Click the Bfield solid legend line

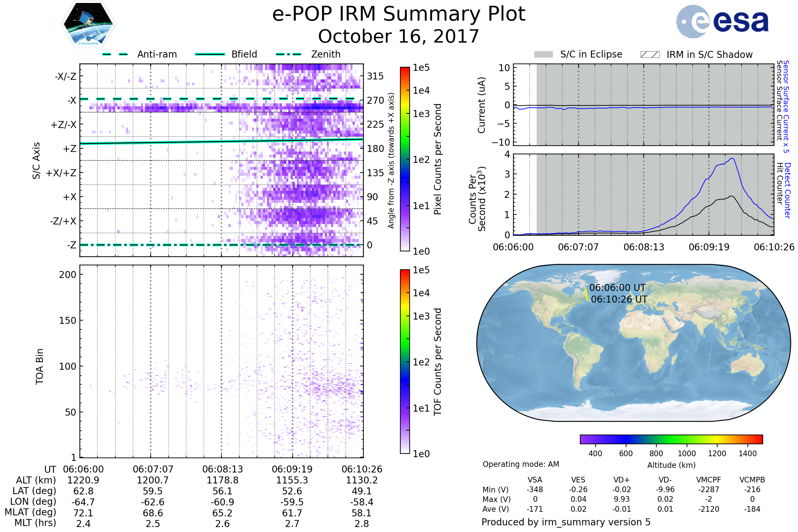pos(210,54)
